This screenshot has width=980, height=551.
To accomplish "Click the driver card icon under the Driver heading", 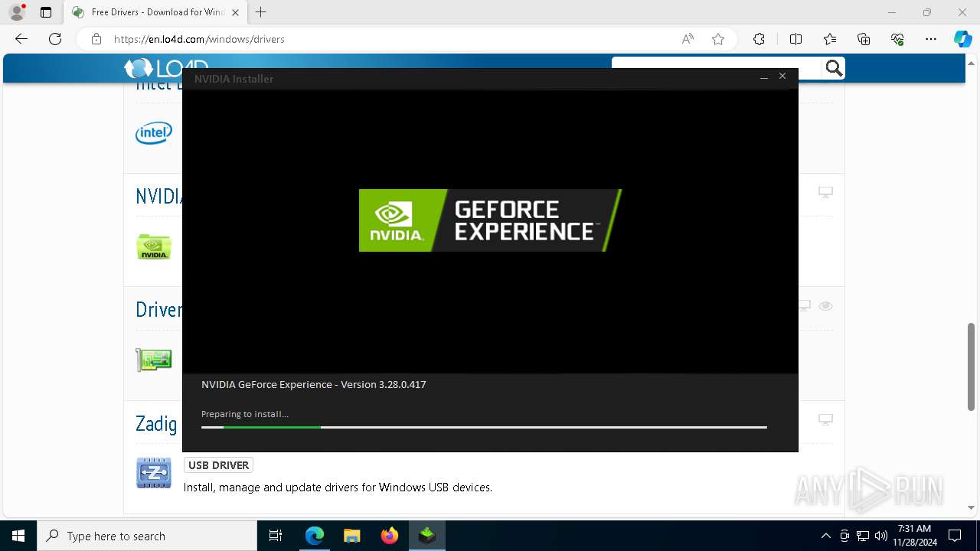I will 154,360.
